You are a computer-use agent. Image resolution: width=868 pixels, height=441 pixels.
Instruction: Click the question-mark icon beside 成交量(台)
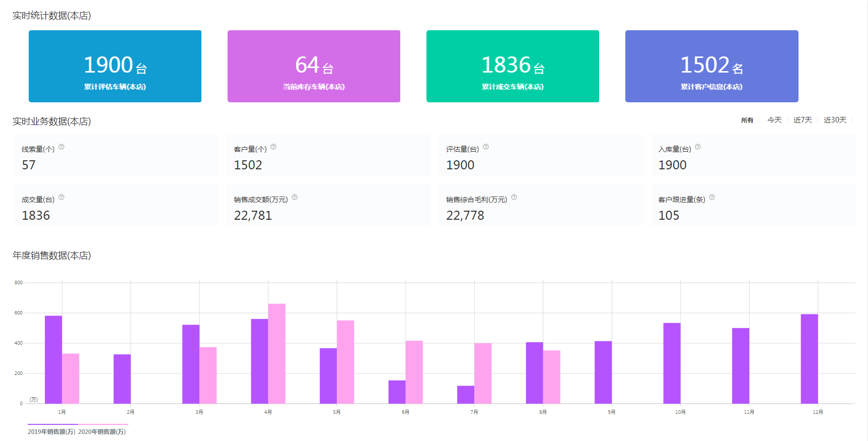coord(61,198)
